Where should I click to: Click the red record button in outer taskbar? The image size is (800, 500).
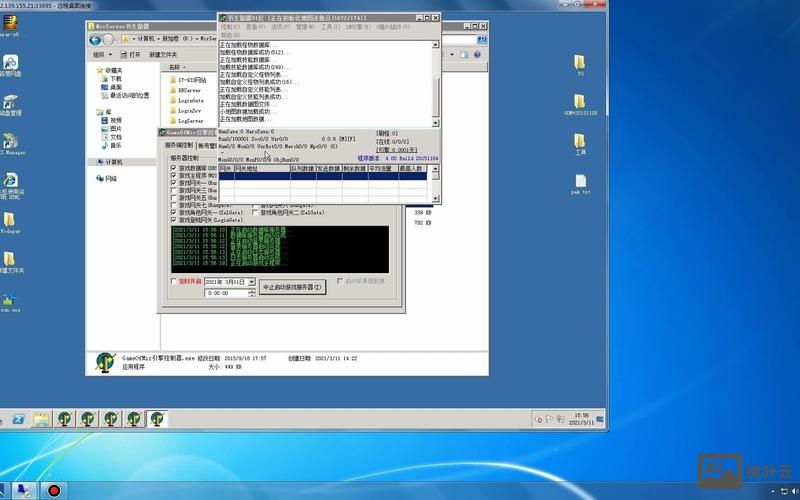(x=53, y=490)
